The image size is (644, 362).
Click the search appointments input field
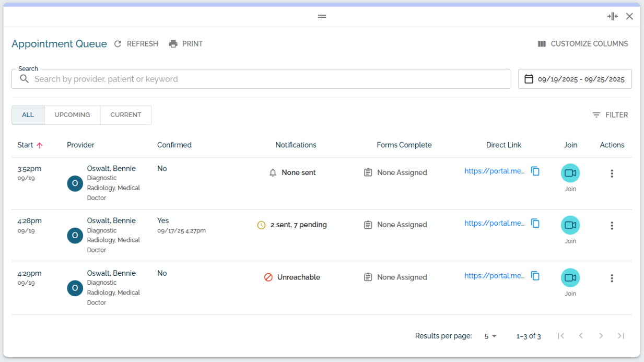(x=261, y=79)
